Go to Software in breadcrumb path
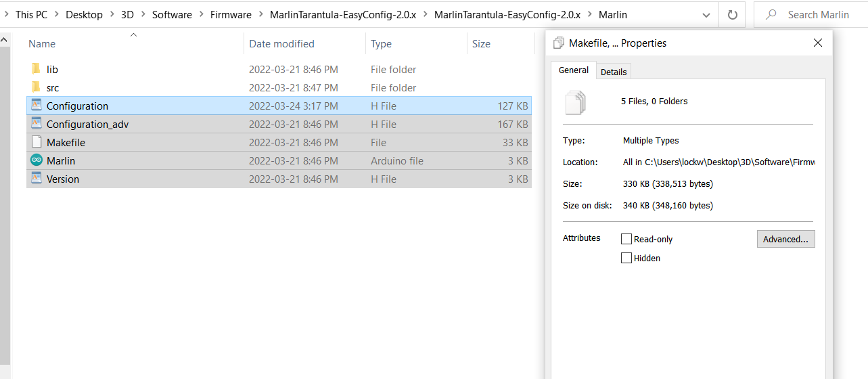The height and width of the screenshot is (379, 868). (x=172, y=14)
